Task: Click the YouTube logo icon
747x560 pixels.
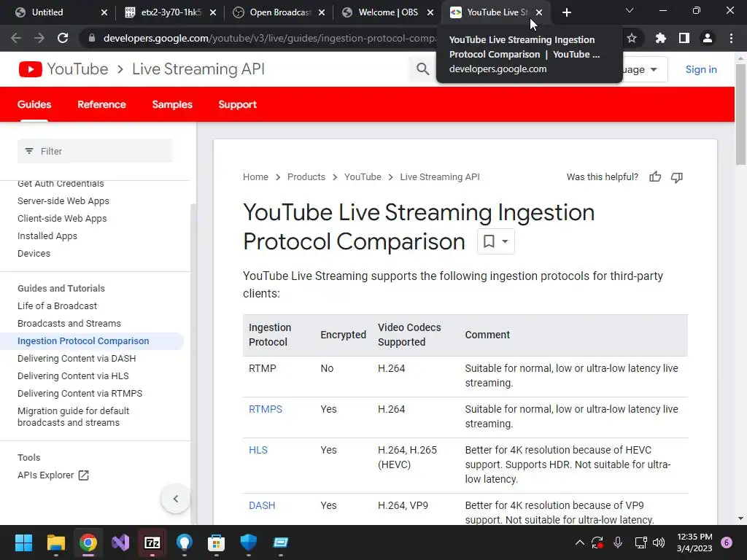Action: pos(31,69)
